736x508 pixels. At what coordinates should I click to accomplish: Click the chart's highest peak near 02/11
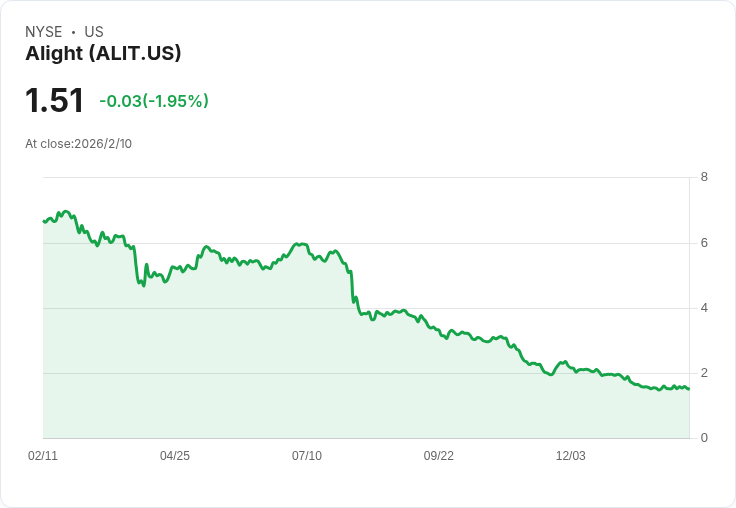pyautogui.click(x=66, y=212)
